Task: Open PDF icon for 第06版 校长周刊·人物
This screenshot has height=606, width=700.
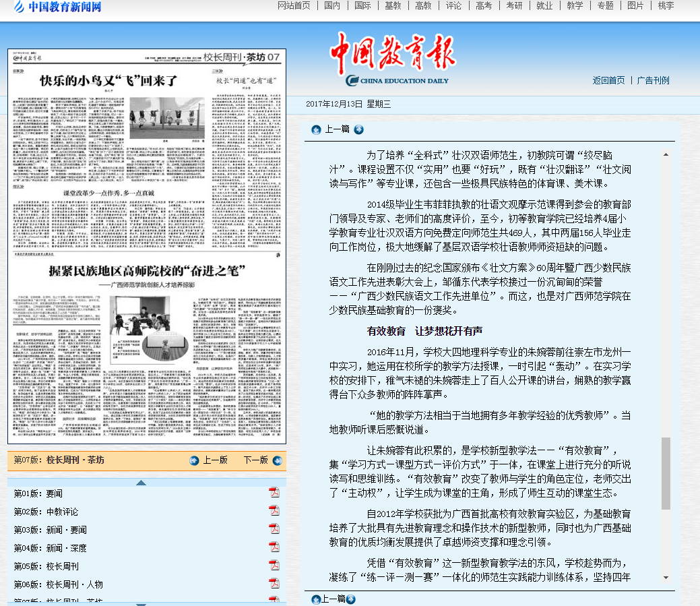Action: coord(274,583)
